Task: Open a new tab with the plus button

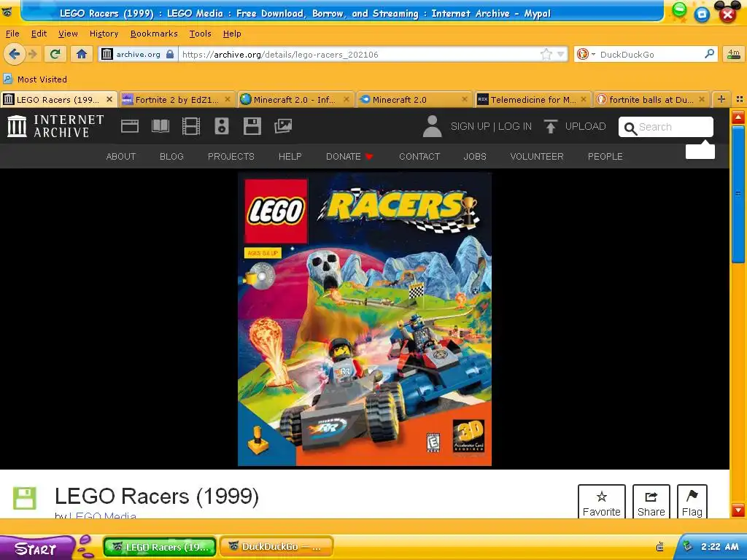Action: tap(721, 99)
